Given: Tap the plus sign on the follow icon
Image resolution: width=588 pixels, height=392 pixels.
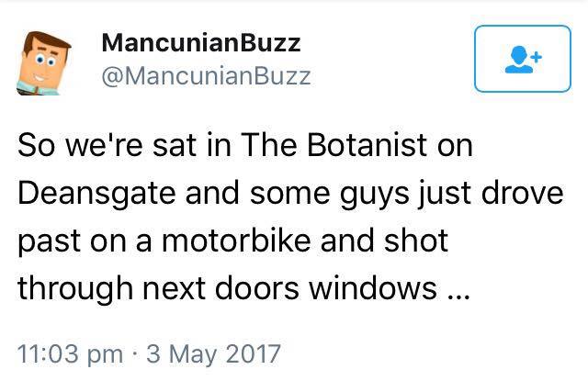Looking at the screenshot, I should [537, 57].
